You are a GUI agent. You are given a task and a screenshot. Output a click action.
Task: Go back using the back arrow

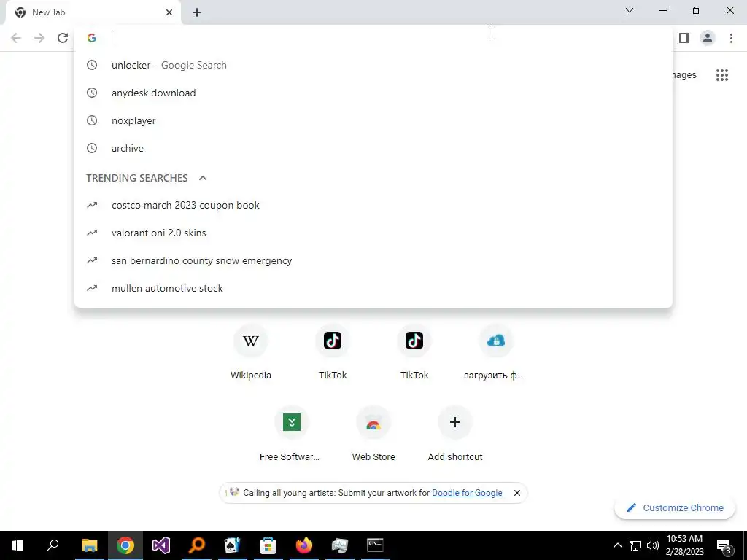tap(16, 38)
